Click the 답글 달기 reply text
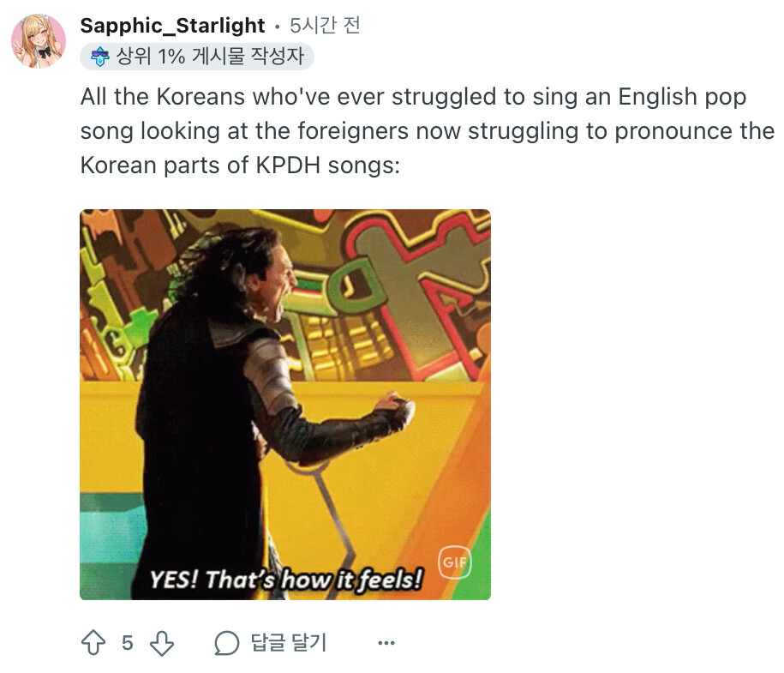The width and height of the screenshot is (784, 673). pos(289,643)
